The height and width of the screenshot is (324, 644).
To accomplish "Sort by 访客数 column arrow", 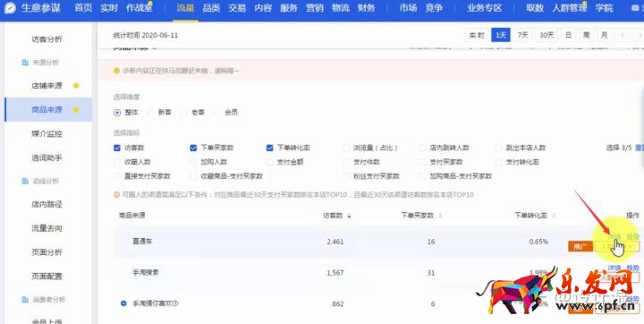I will 349,216.
